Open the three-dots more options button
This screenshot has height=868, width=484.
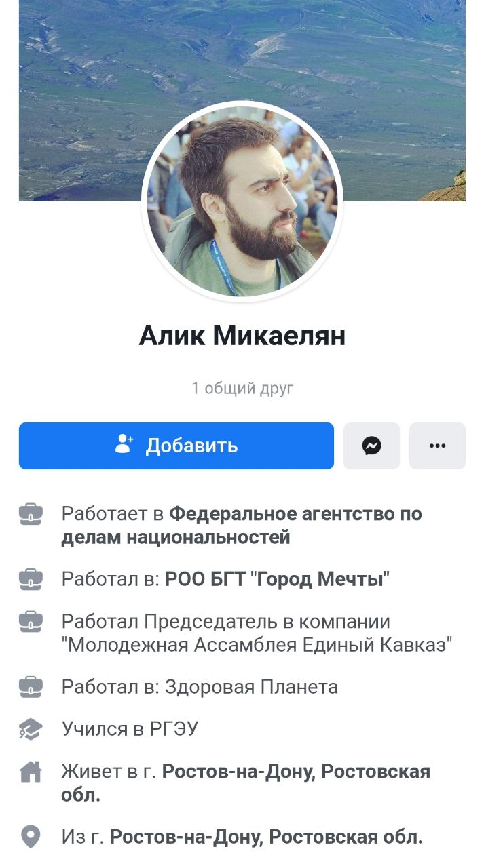(437, 446)
